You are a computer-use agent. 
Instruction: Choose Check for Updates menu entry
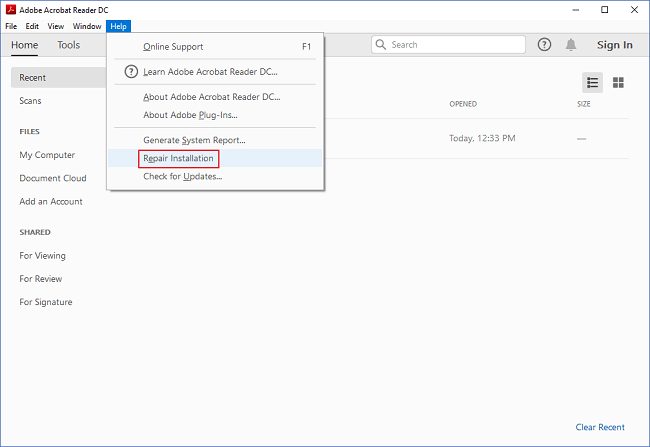pyautogui.click(x=182, y=176)
